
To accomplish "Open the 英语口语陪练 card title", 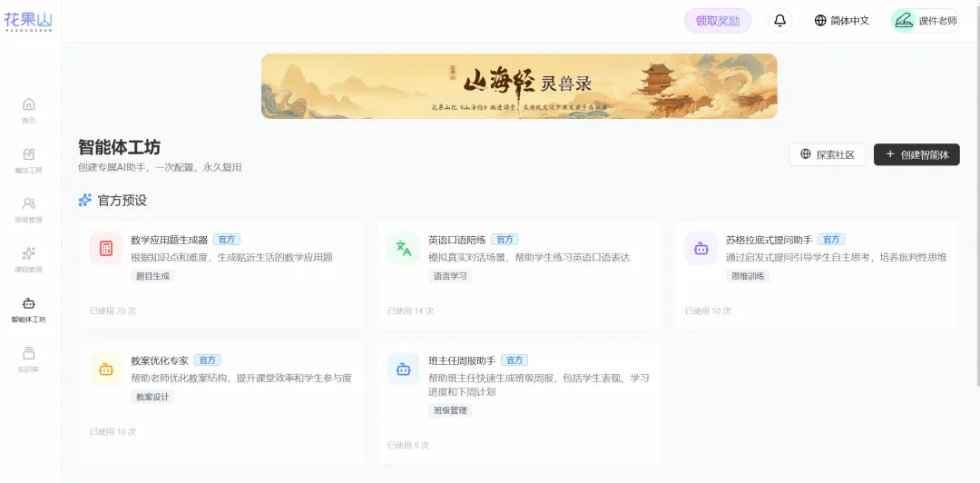I will pyautogui.click(x=456, y=240).
